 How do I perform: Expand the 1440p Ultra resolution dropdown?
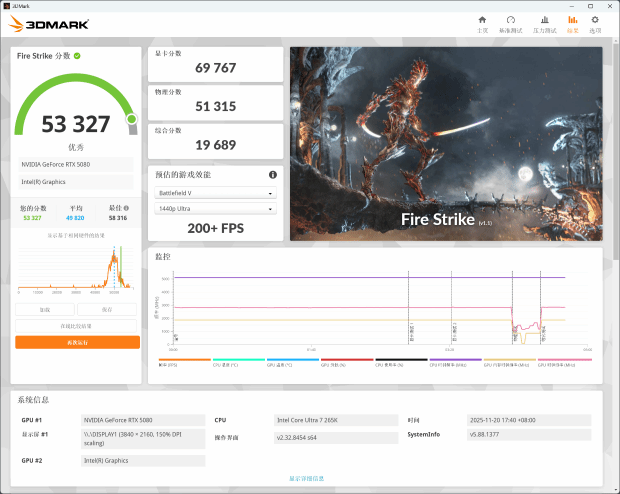click(215, 209)
